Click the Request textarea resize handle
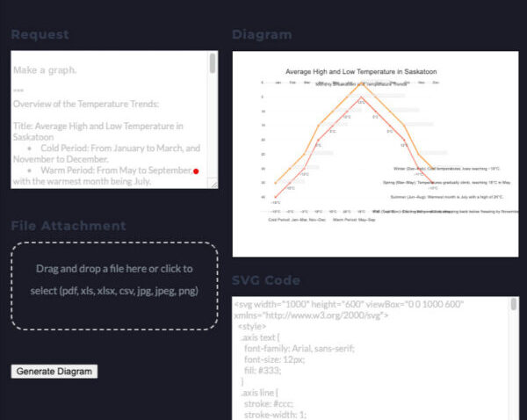The image size is (527, 420). [213, 184]
